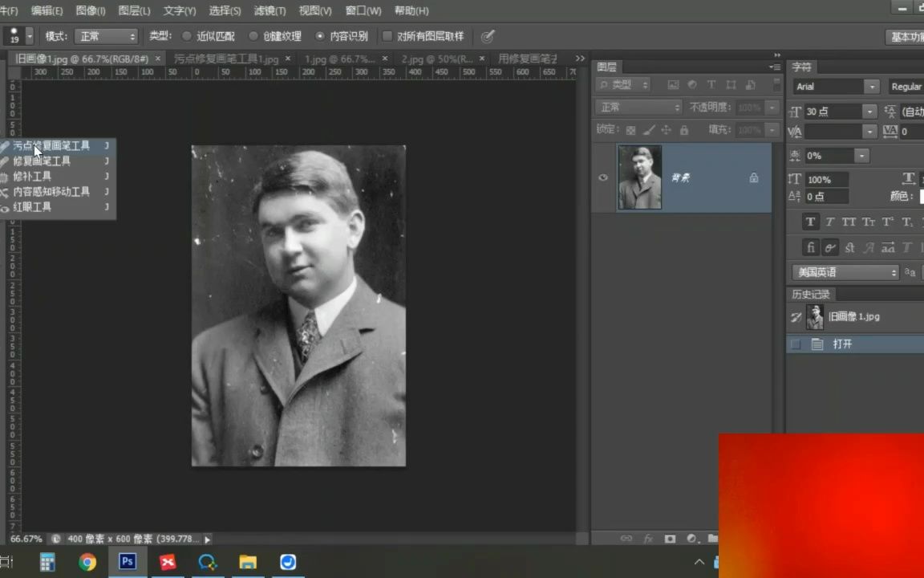Viewport: 924px width, 578px height.
Task: Click the faux bold T icon
Action: click(810, 222)
